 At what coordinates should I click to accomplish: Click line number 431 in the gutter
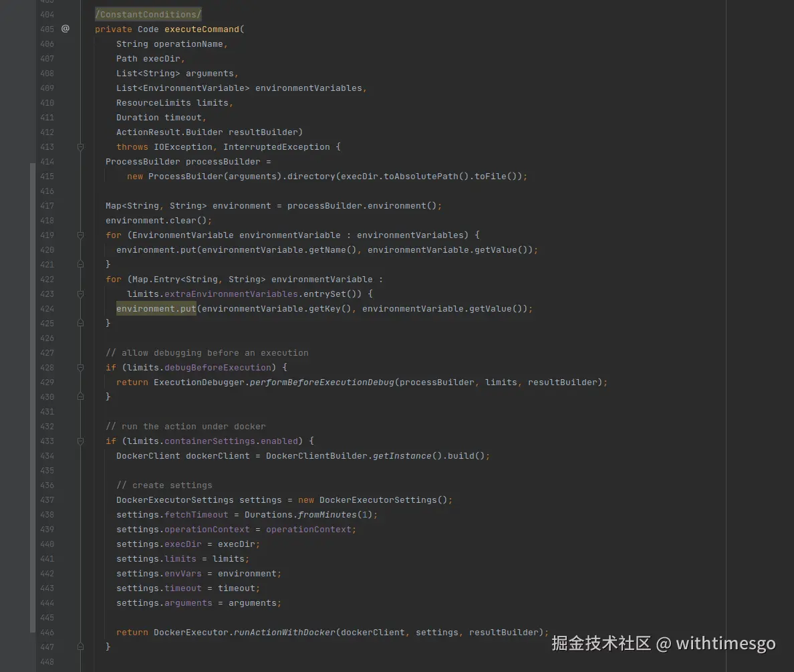point(47,411)
